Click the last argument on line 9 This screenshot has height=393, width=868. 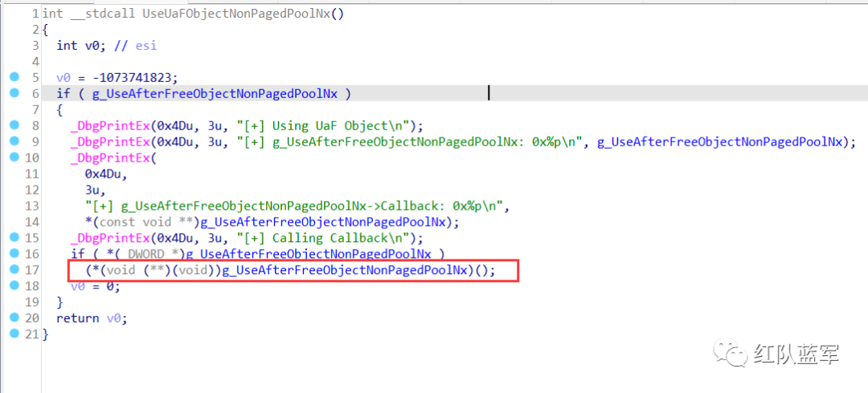click(x=721, y=141)
